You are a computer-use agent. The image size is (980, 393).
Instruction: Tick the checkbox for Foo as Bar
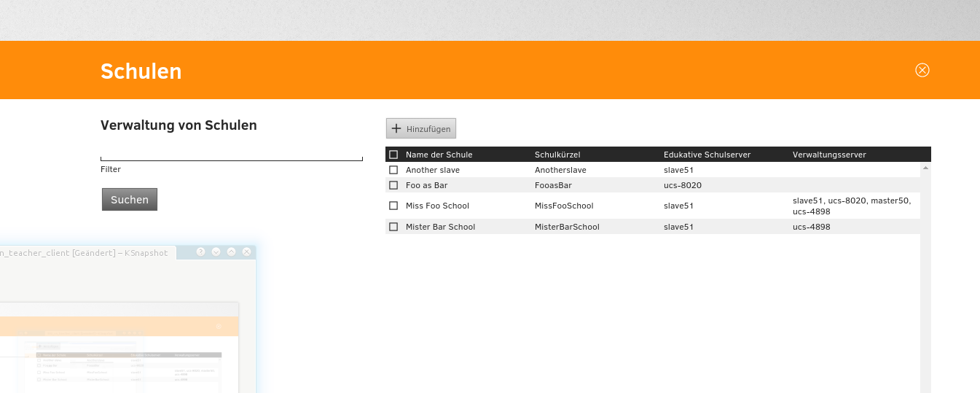[x=393, y=185]
